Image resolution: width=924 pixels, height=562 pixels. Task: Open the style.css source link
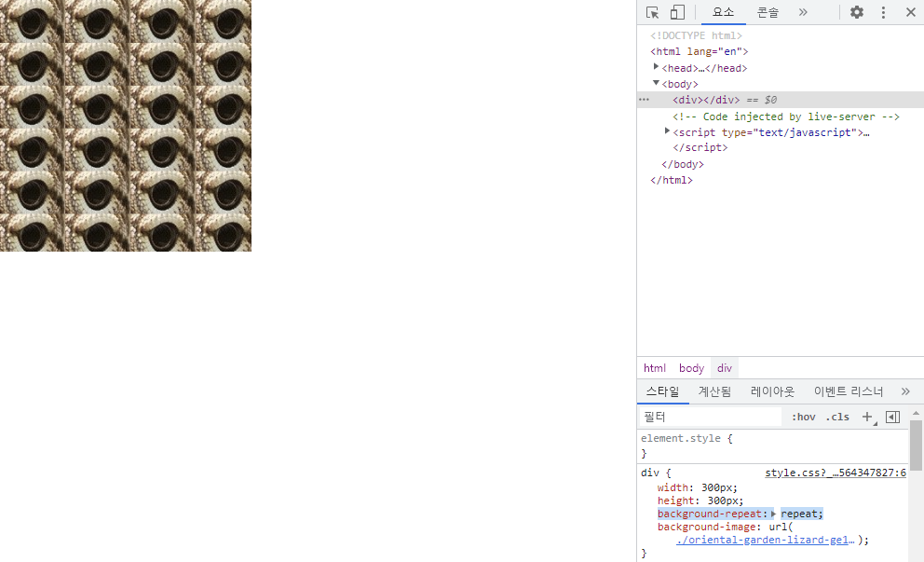[835, 473]
